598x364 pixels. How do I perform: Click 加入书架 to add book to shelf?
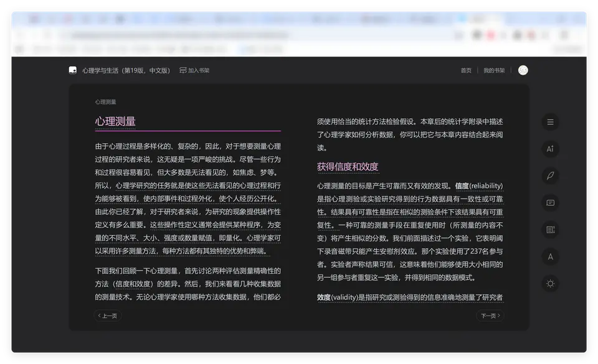pyautogui.click(x=194, y=70)
